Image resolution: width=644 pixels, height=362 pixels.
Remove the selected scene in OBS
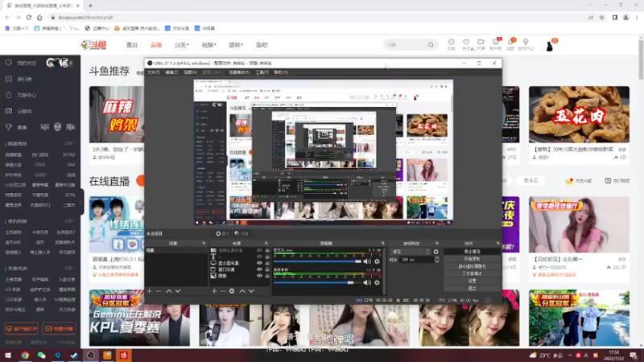[158, 291]
